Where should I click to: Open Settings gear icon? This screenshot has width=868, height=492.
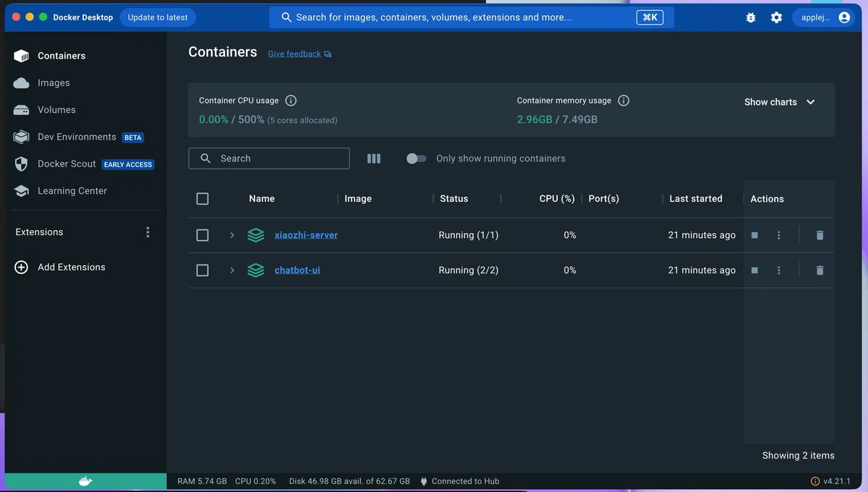tap(776, 17)
